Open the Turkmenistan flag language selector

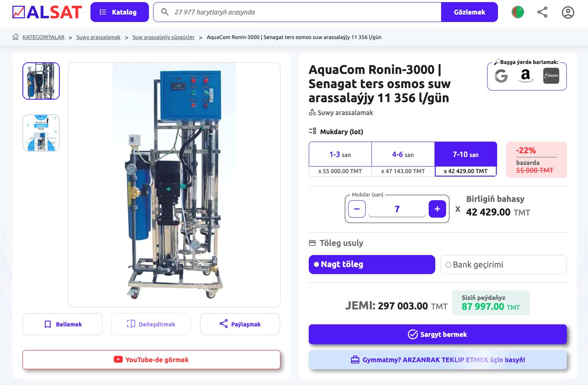click(x=517, y=12)
